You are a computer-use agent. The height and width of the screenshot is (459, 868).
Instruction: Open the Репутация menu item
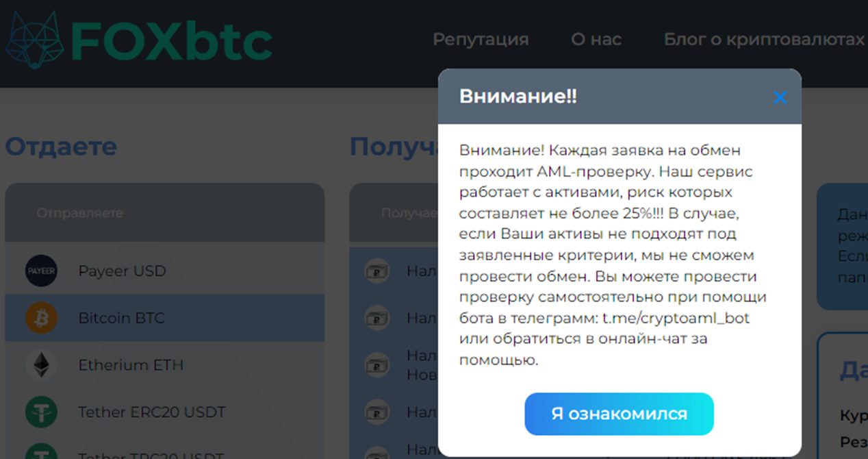(481, 40)
